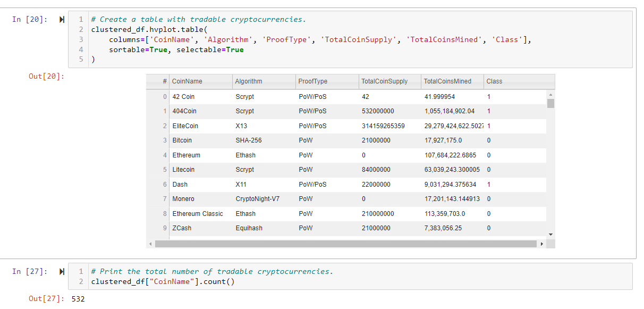644x309 pixels.
Task: Select the Dash cell
Action: coord(201,185)
